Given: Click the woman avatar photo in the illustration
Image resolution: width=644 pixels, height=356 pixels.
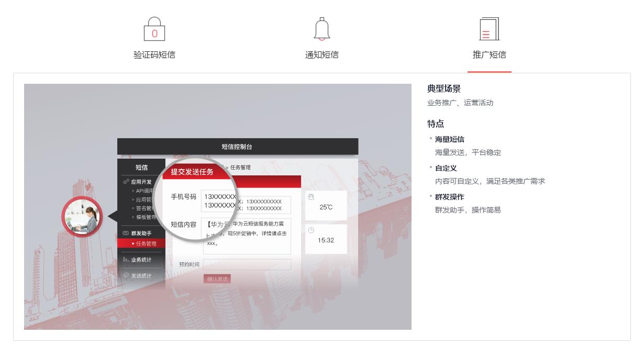Looking at the screenshot, I should tap(82, 217).
